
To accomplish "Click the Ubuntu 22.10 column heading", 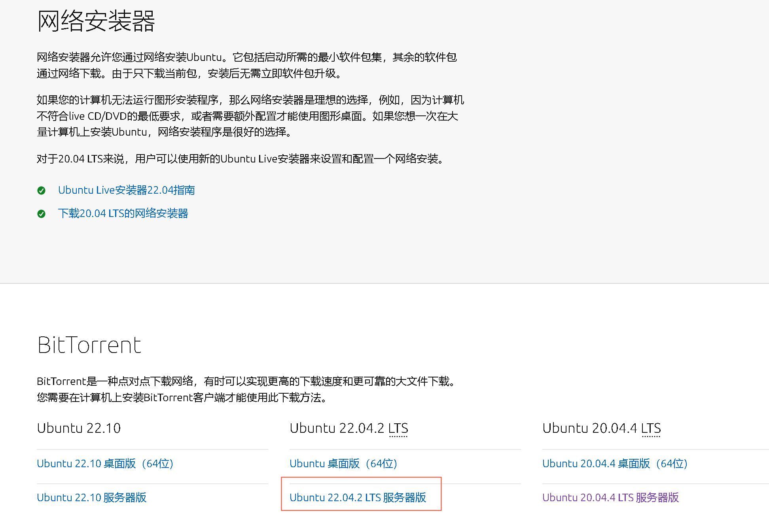I will (x=79, y=428).
